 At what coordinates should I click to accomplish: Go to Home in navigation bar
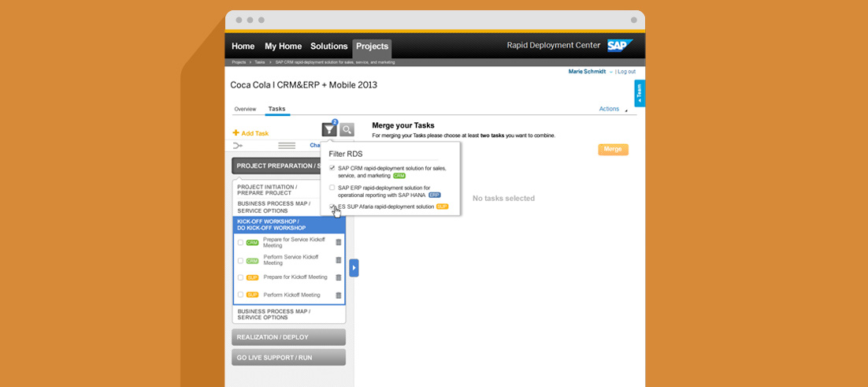click(x=243, y=47)
